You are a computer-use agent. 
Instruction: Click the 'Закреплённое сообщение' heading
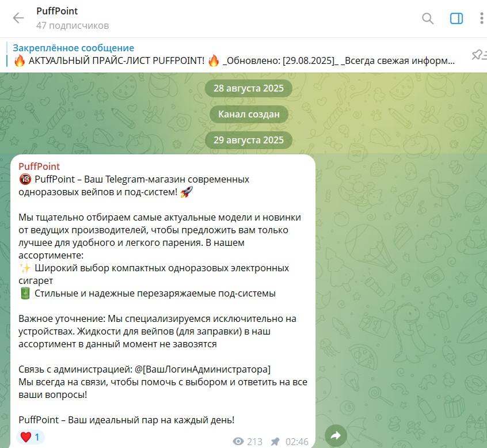pos(73,48)
